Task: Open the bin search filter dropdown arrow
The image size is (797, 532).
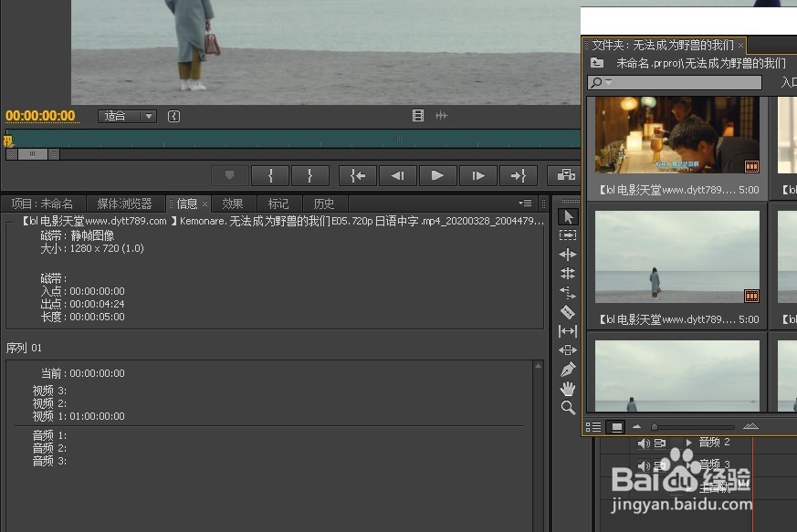Action: [x=608, y=81]
